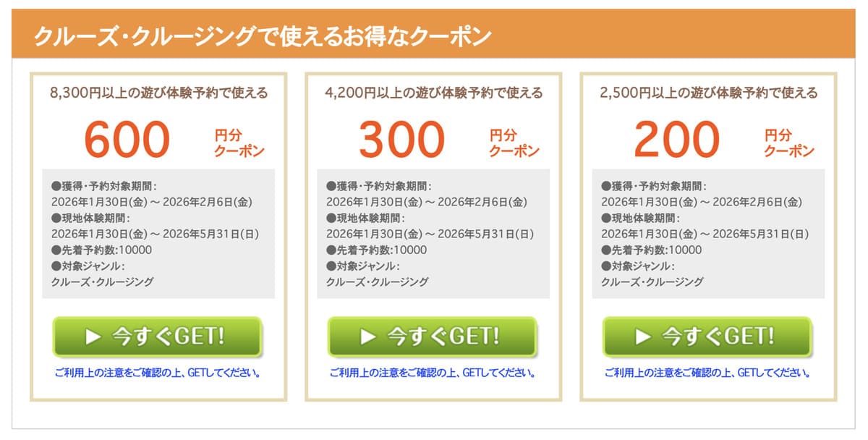Select the 8,300円以上 condition heading
The image size is (868, 440).
click(158, 93)
